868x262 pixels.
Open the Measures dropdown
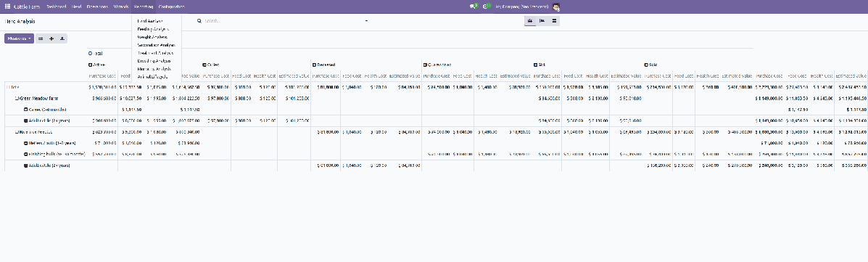(20, 38)
